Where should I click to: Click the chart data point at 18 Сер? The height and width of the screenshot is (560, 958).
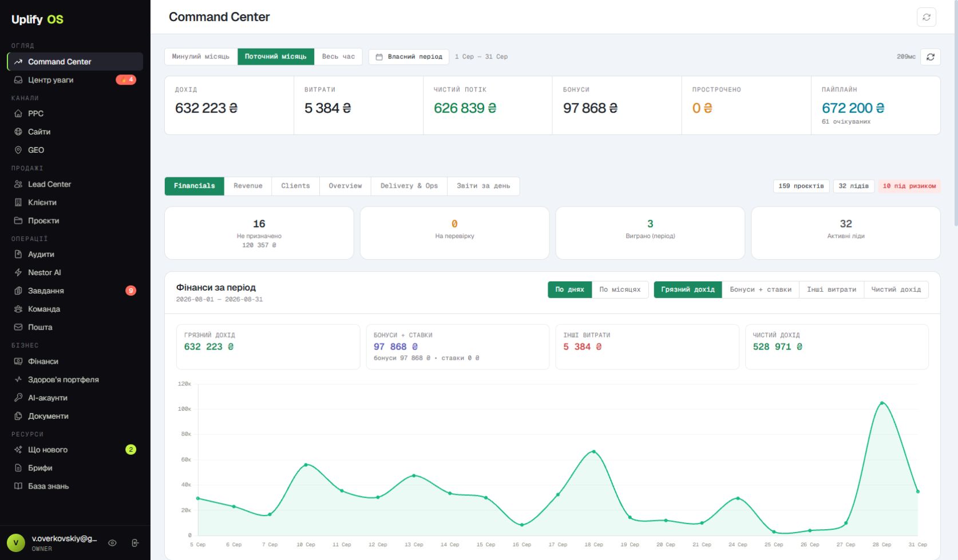click(594, 452)
